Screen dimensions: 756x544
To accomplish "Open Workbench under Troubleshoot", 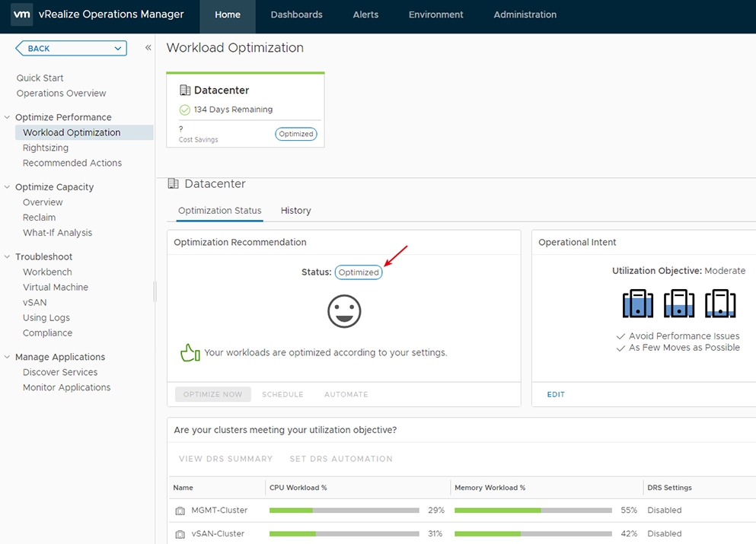I will (47, 272).
